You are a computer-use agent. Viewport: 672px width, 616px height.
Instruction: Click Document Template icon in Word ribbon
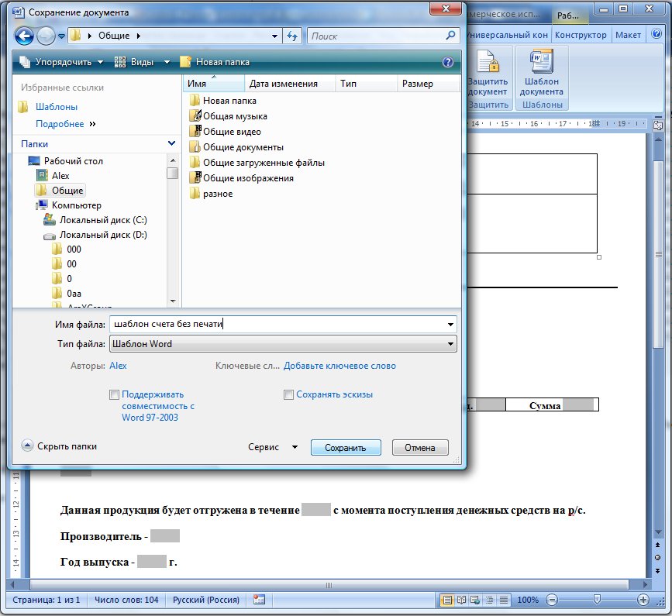[542, 61]
